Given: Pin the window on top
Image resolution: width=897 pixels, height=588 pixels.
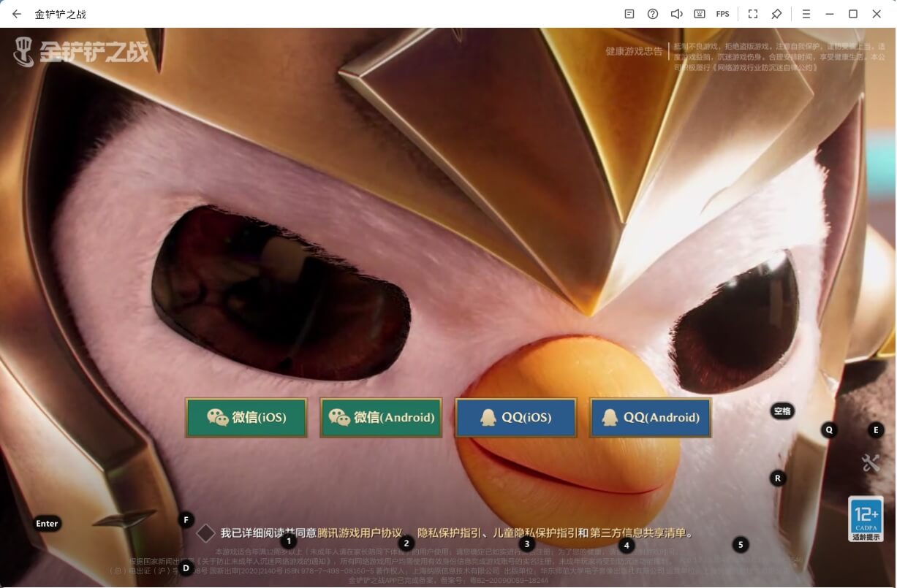Looking at the screenshot, I should pyautogui.click(x=776, y=14).
